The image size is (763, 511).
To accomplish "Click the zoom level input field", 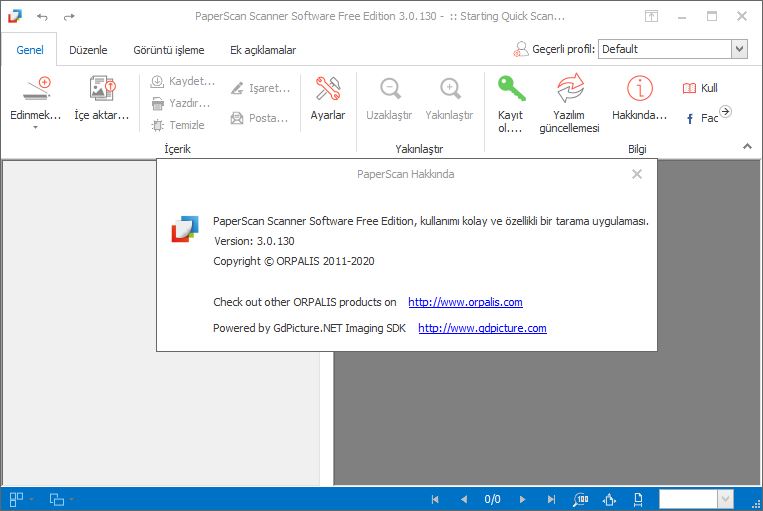I will tap(688, 499).
